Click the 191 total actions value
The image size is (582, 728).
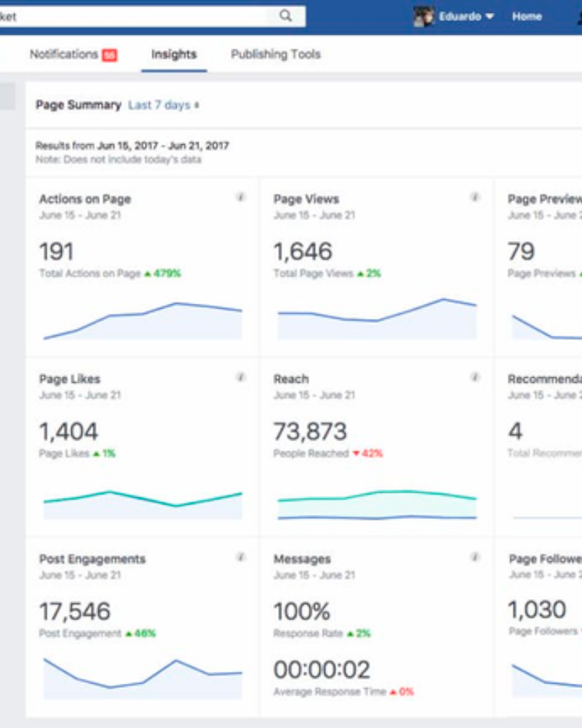point(56,252)
